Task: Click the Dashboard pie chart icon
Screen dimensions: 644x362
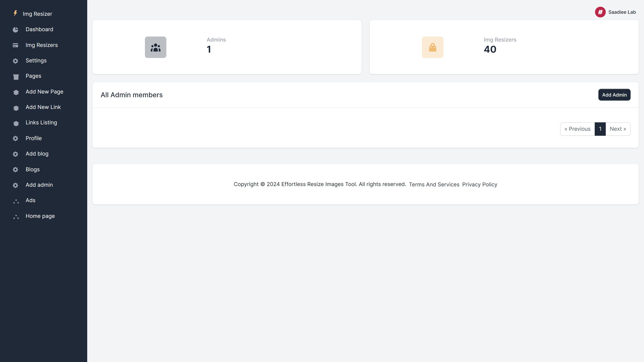Action: pyautogui.click(x=15, y=30)
